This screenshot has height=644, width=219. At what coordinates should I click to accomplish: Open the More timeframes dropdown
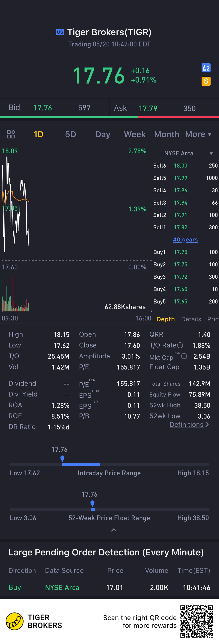198,134
